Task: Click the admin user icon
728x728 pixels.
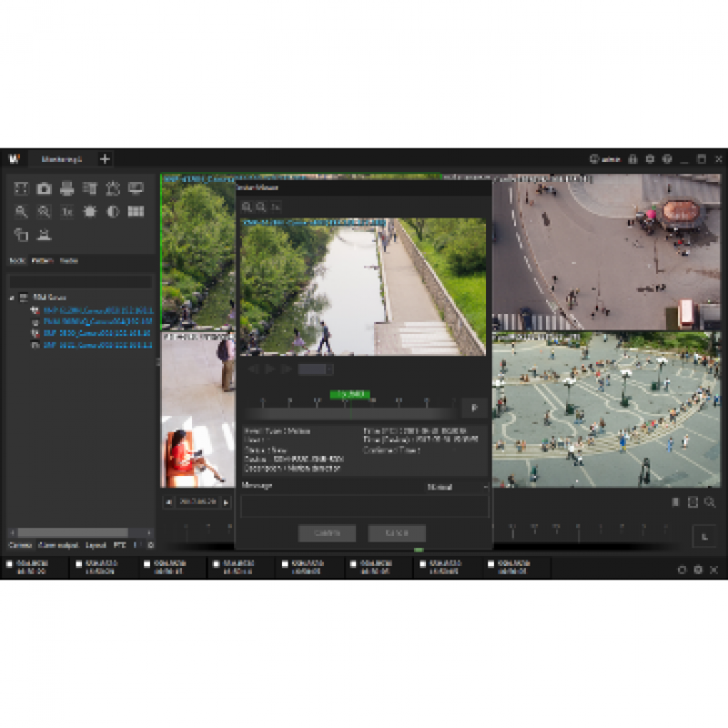Action: tap(594, 159)
